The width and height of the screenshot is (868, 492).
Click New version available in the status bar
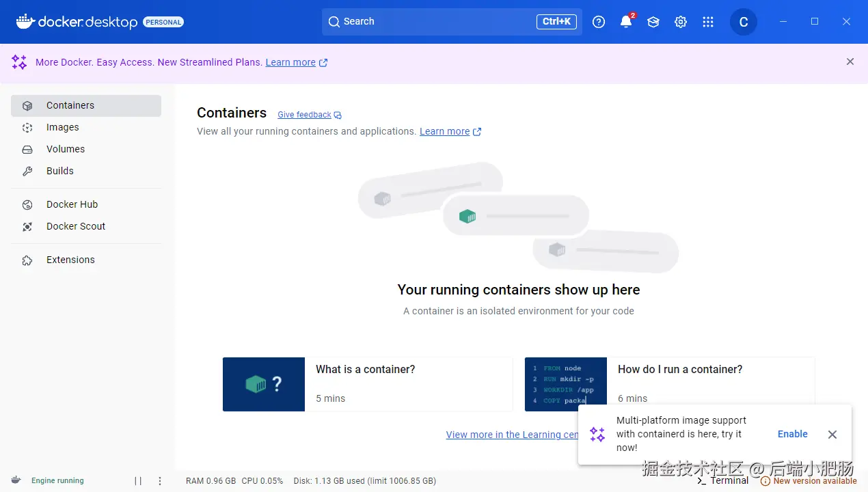[x=815, y=481]
